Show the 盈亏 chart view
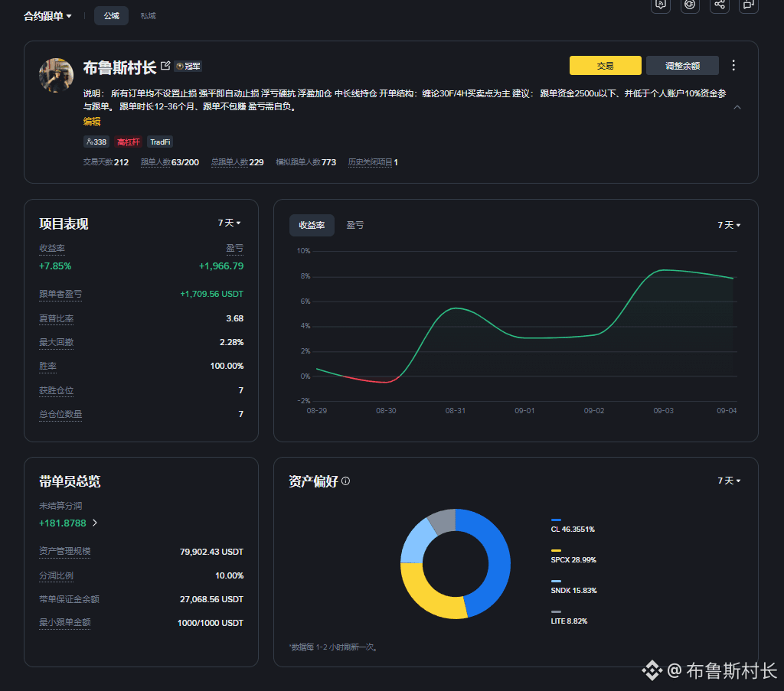Image resolution: width=784 pixels, height=691 pixels. pyautogui.click(x=355, y=225)
